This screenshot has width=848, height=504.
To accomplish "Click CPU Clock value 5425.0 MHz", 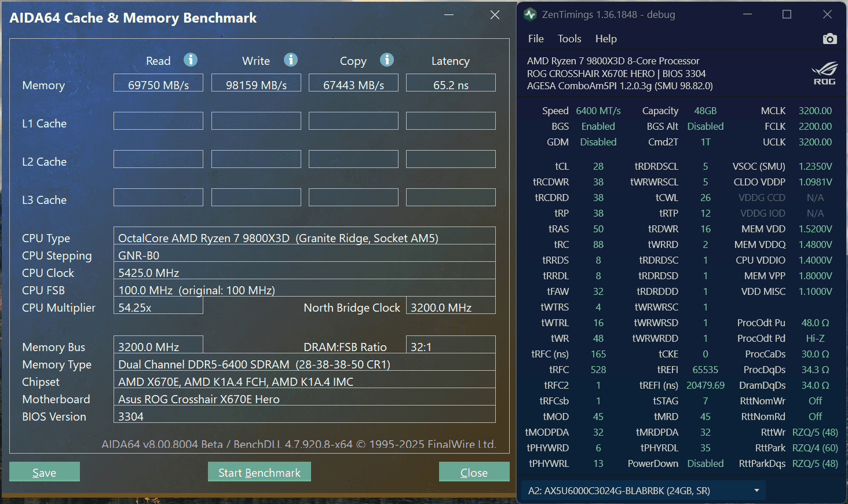I will [x=305, y=271].
